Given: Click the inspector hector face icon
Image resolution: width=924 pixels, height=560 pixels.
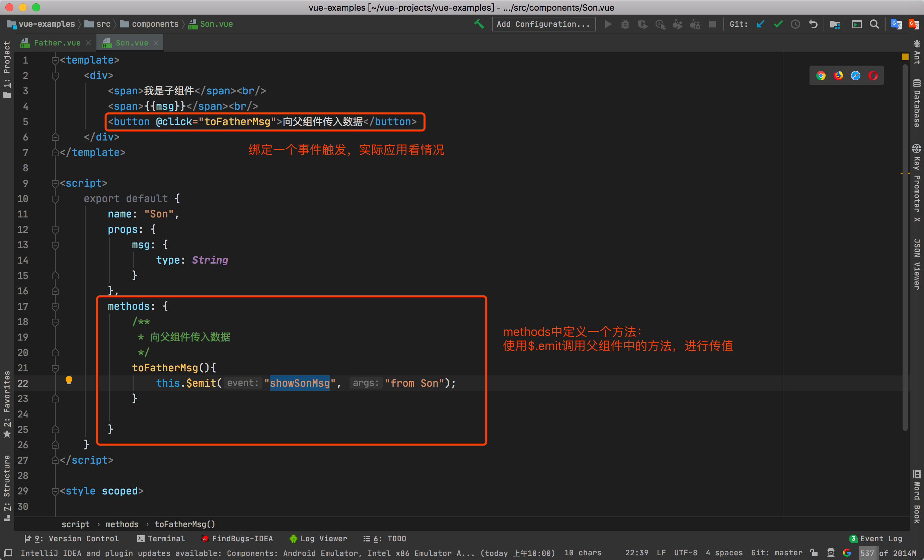Looking at the screenshot, I should point(831,553).
